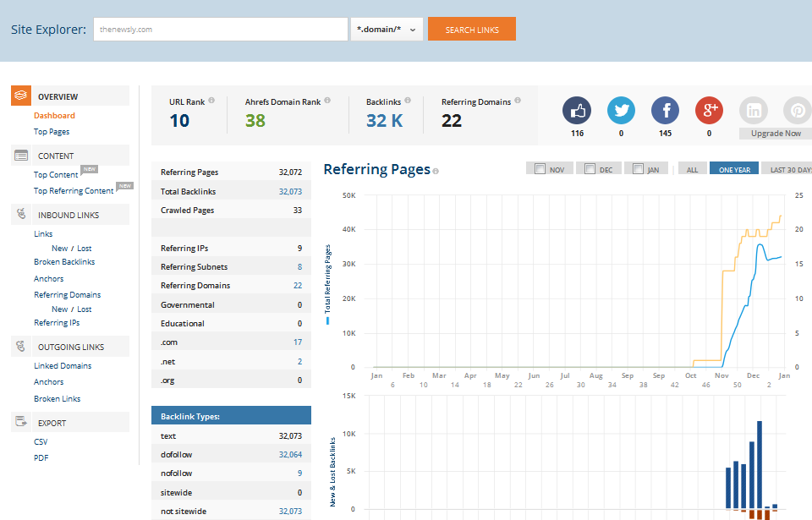812x520 pixels.
Task: Click nofollow count 9
Action: [299, 473]
